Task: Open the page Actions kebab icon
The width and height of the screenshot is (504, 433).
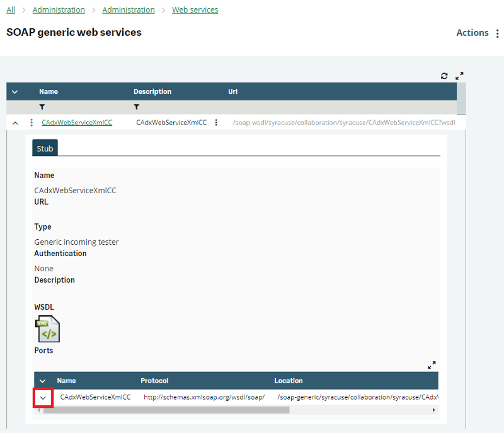Action: click(498, 33)
